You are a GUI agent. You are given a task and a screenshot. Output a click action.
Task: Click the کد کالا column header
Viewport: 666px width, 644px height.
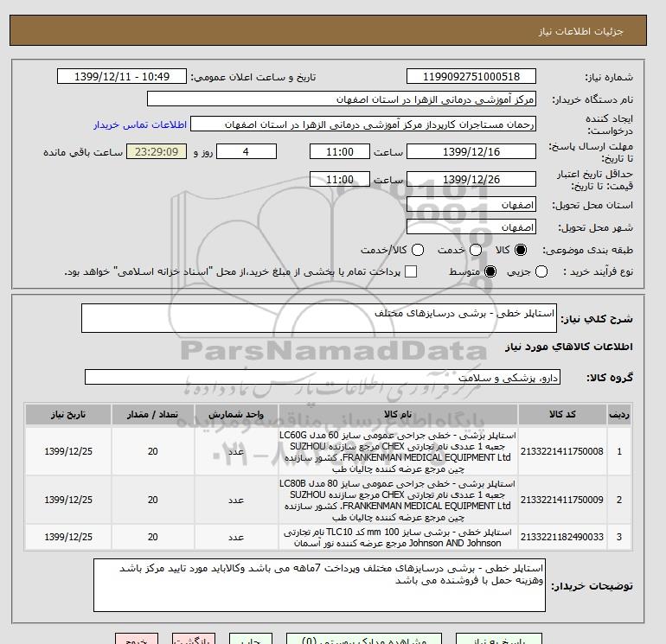coord(562,414)
